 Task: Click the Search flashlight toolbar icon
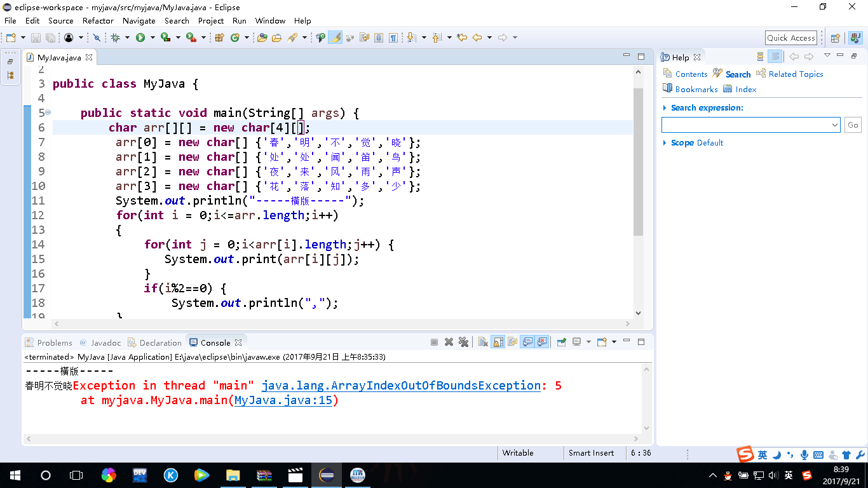point(292,37)
